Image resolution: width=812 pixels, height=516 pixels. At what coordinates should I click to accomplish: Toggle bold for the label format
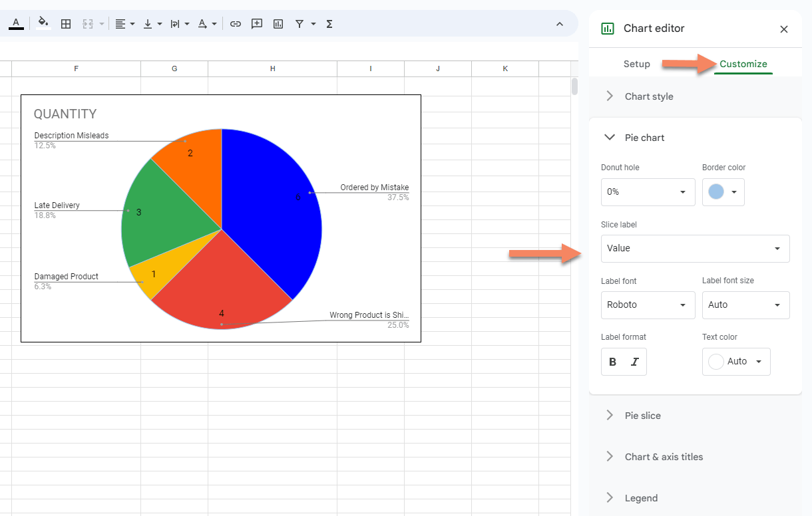point(612,362)
